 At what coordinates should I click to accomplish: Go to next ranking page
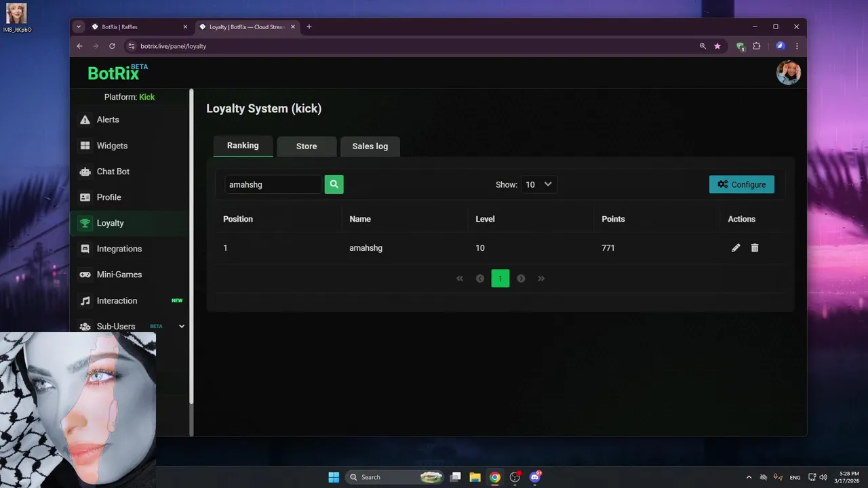point(521,279)
